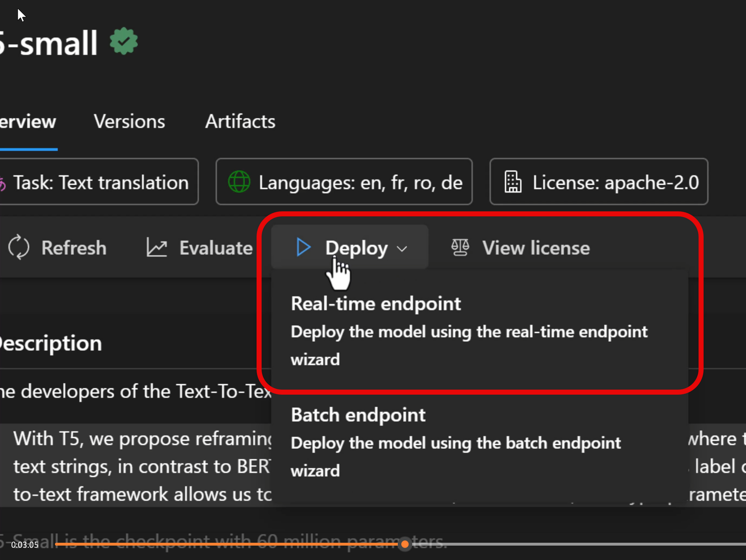Expand the Deploy dropdown chevron
This screenshot has height=560, width=746.
[x=402, y=248]
